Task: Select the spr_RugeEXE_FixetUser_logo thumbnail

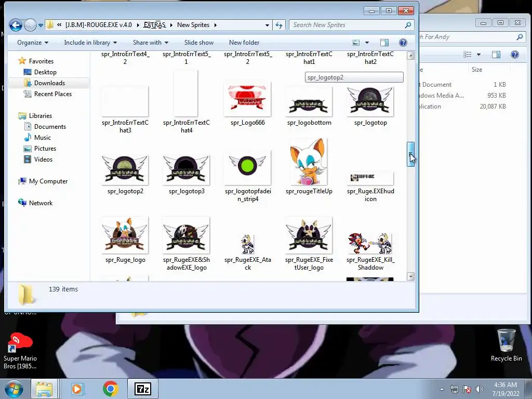Action: click(309, 235)
